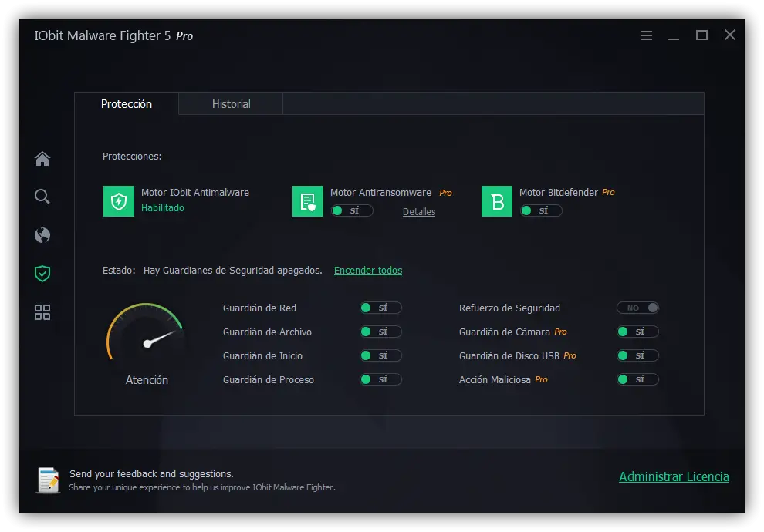Switch to the Historial tab
Viewport: 764px width, 532px height.
pos(231,104)
